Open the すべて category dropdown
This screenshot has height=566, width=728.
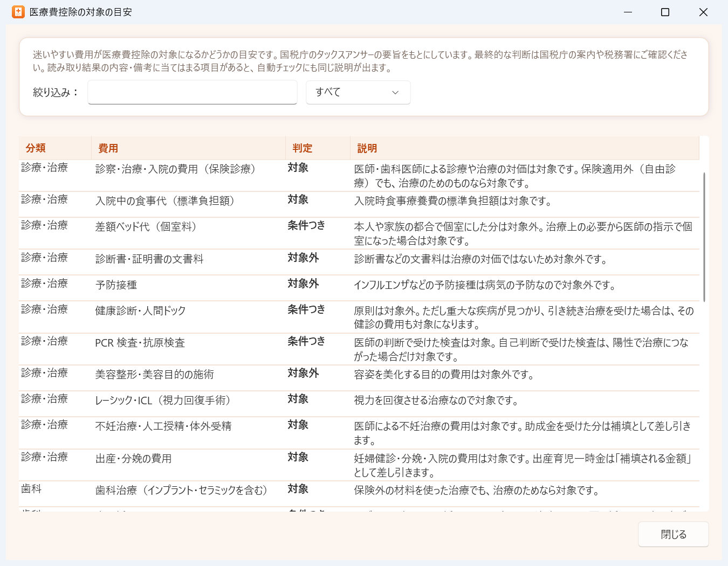(x=358, y=92)
